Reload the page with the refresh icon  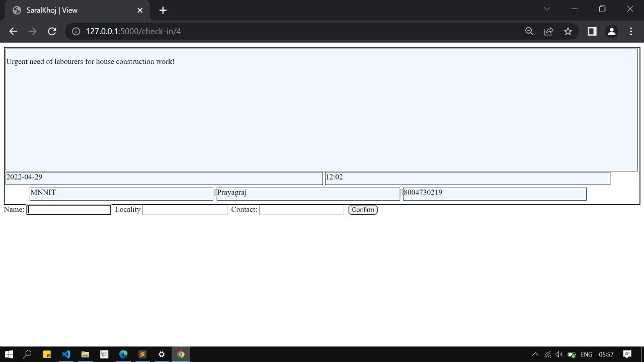coord(52,31)
